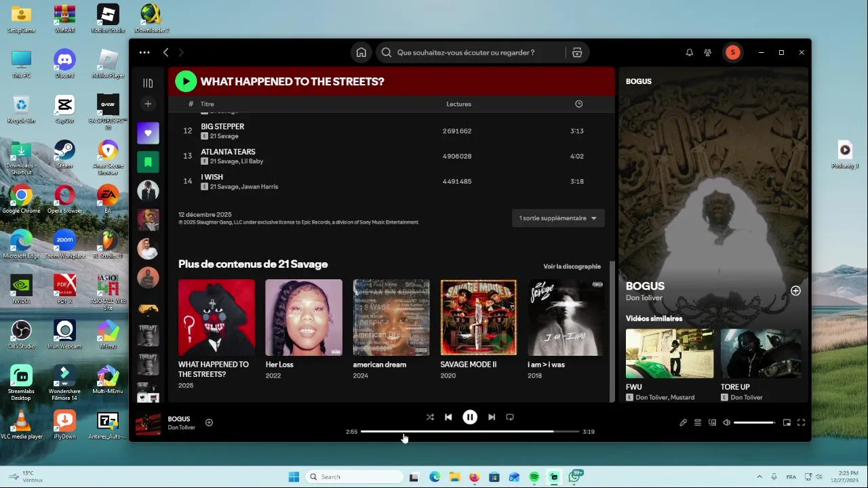Viewport: 868px width, 488px height.
Task: Select the BIG STEPPER track row
Action: pos(391,131)
